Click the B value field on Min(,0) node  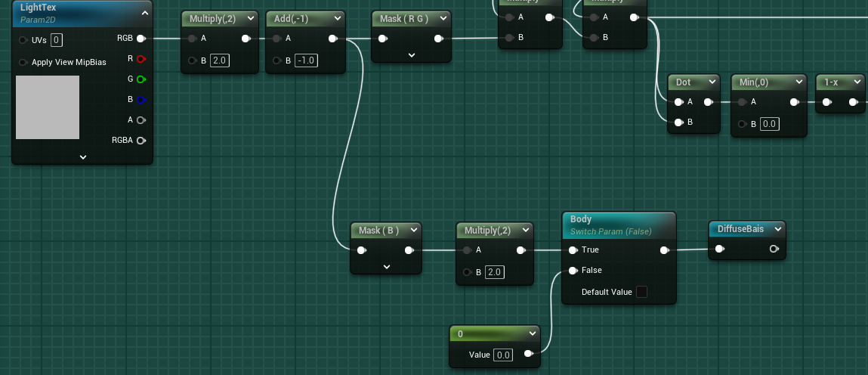769,124
